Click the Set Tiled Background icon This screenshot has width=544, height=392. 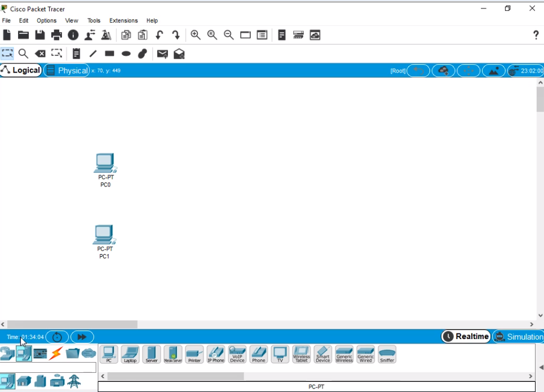pyautogui.click(x=493, y=71)
